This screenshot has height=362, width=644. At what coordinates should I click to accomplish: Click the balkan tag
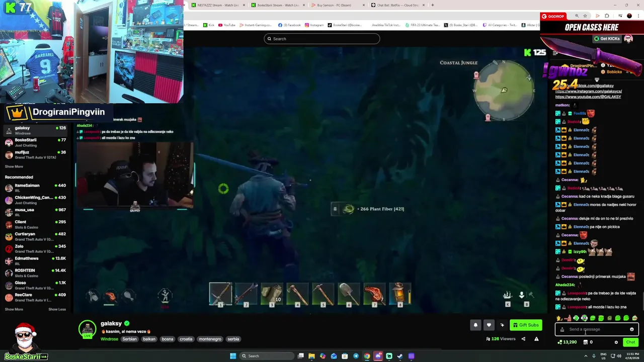[x=149, y=339]
